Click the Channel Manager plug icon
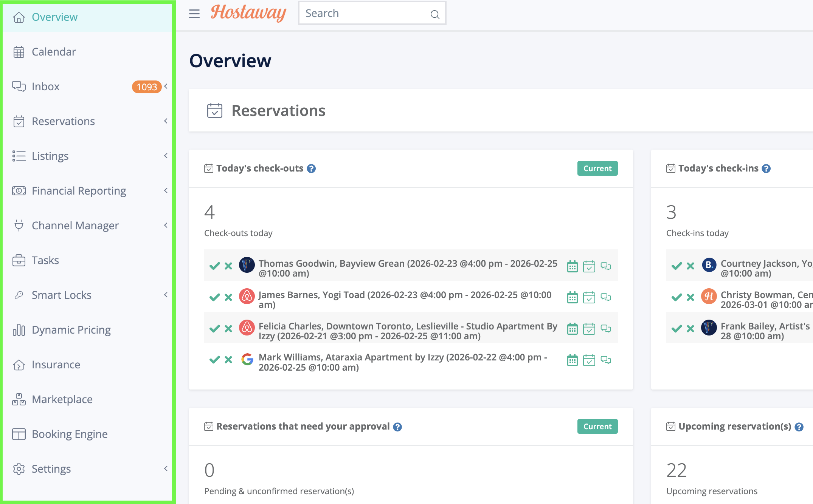The image size is (813, 504). coord(19,226)
